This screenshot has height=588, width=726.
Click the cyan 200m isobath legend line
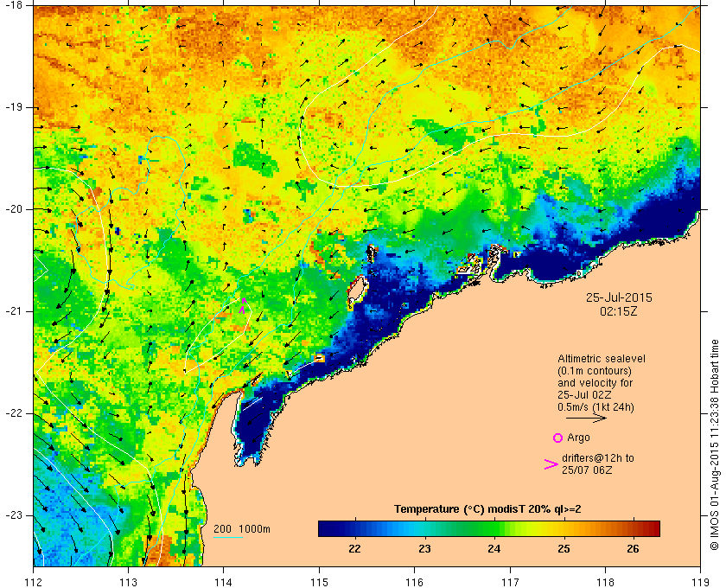(x=228, y=538)
